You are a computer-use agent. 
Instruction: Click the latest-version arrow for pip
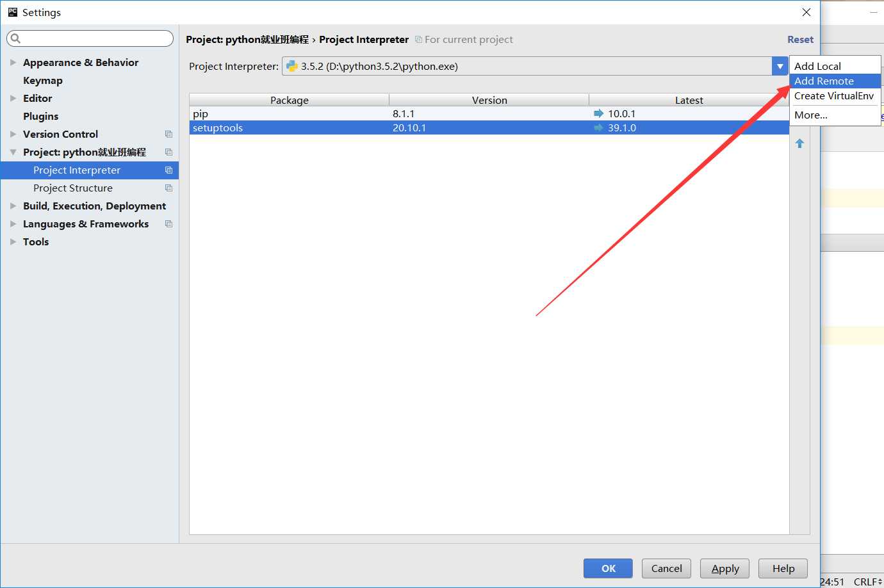(x=599, y=113)
